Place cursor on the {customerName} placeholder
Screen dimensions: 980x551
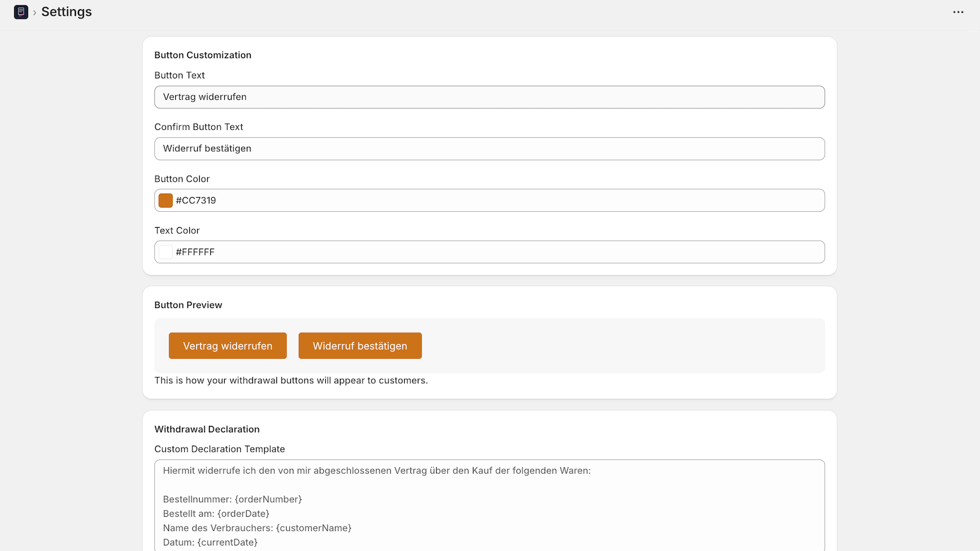314,528
